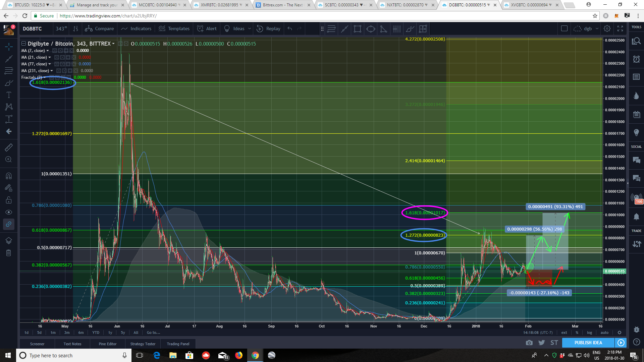Open the Fibonacci and pitchfork tools

click(x=9, y=71)
